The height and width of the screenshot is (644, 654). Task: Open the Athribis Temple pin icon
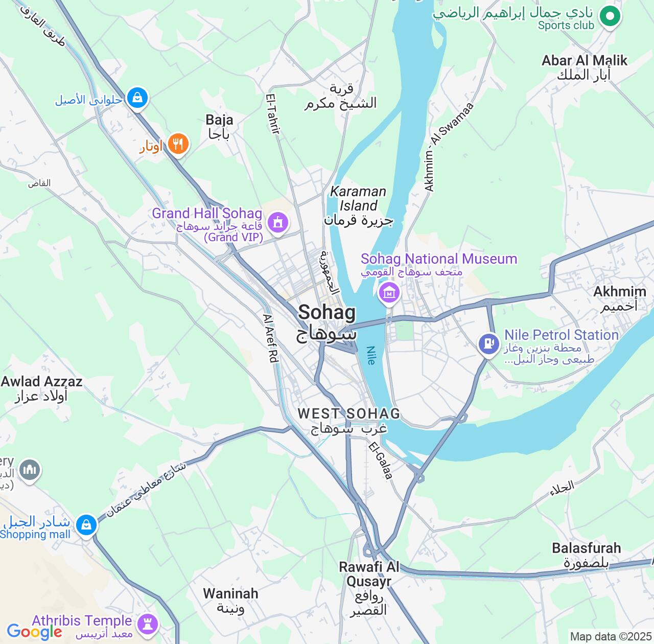[x=148, y=624]
